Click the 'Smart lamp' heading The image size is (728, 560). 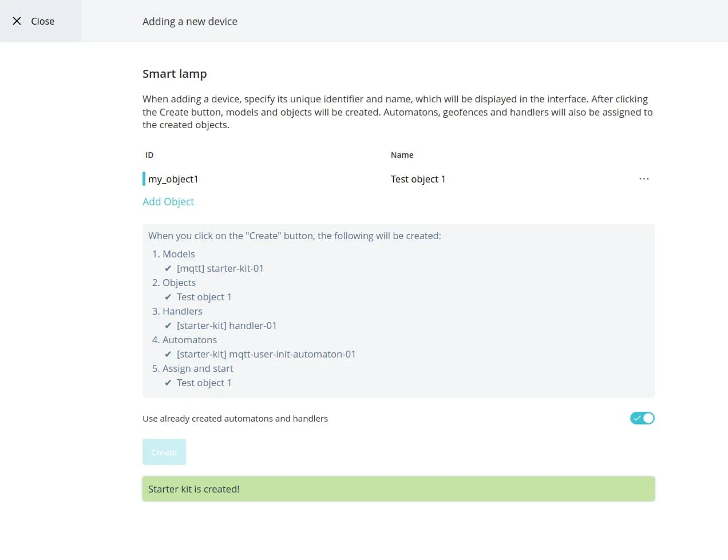coord(175,74)
